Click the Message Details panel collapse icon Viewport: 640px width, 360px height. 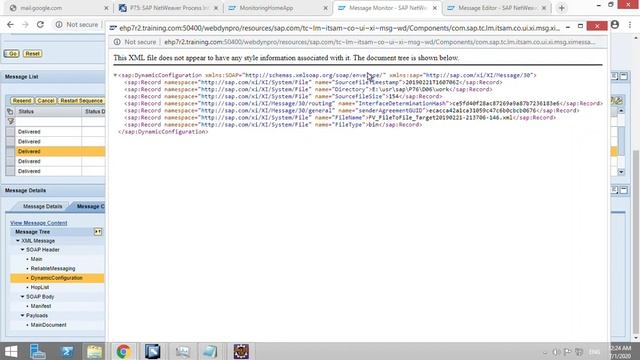(x=624, y=190)
